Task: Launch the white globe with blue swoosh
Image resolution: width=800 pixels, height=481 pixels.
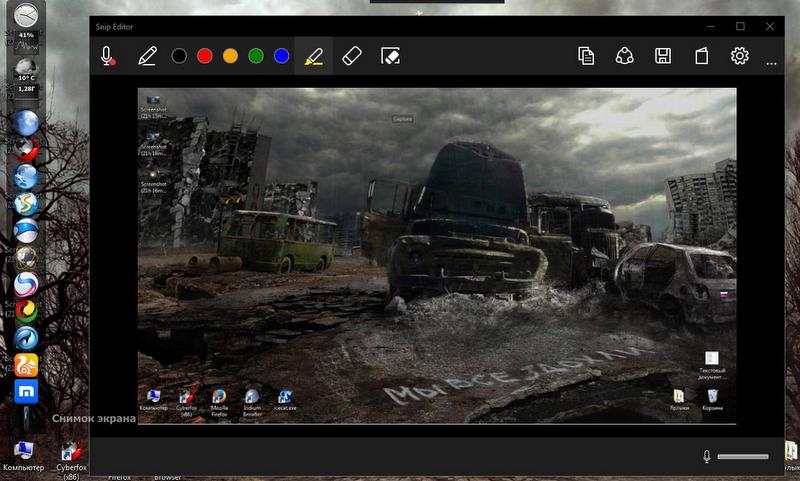Action: pyautogui.click(x=26, y=231)
